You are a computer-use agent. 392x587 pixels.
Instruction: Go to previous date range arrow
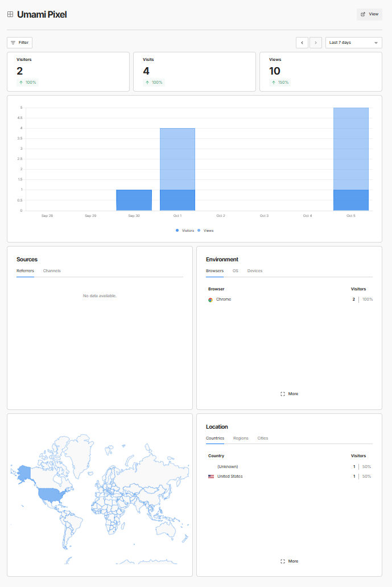pyautogui.click(x=302, y=43)
